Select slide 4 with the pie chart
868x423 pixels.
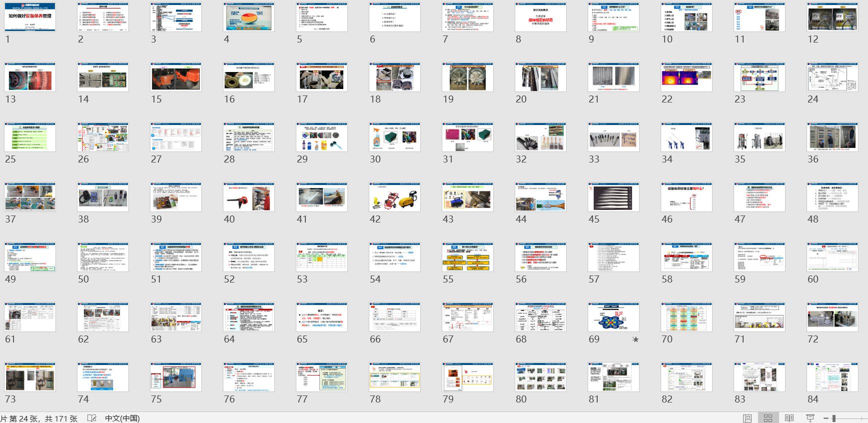click(249, 17)
